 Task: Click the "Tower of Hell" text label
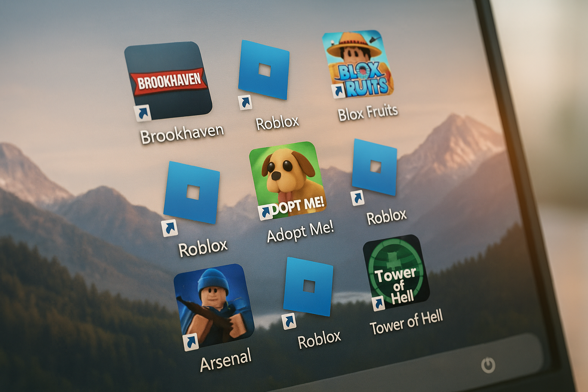pyautogui.click(x=406, y=322)
